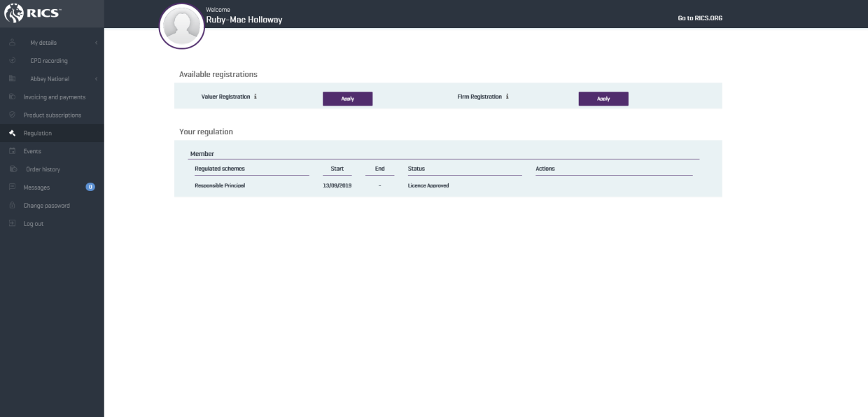Expand the Abbey National submenu chevron

click(96, 79)
